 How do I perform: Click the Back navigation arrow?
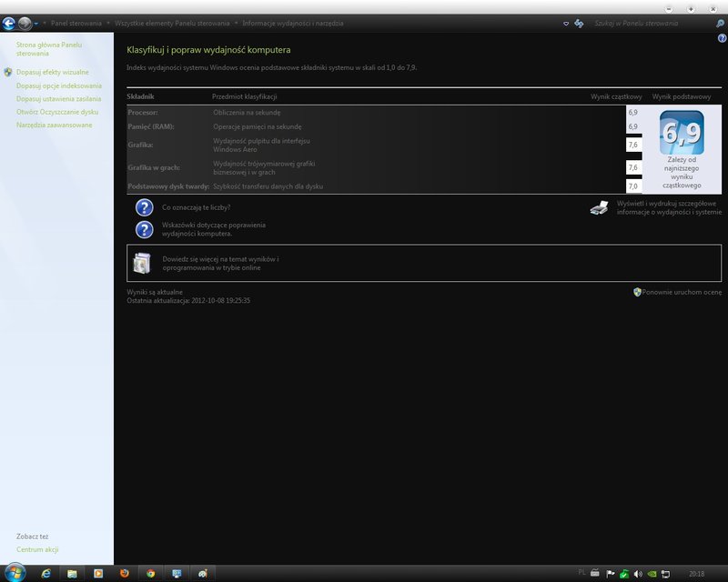pyautogui.click(x=9, y=23)
